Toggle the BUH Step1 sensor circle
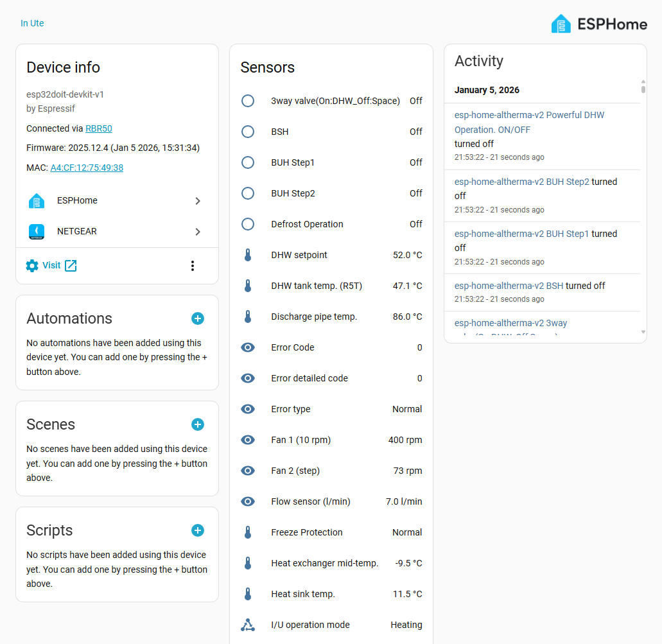The image size is (662, 644). [248, 162]
